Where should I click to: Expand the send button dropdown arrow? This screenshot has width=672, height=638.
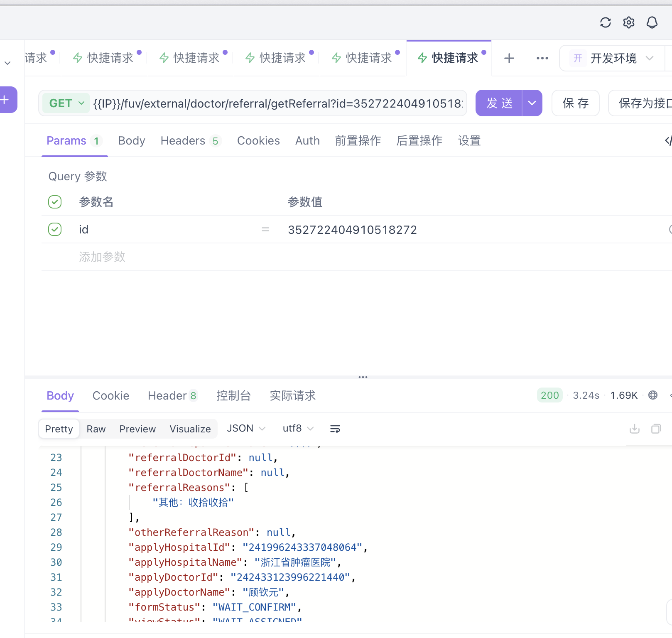pyautogui.click(x=532, y=103)
